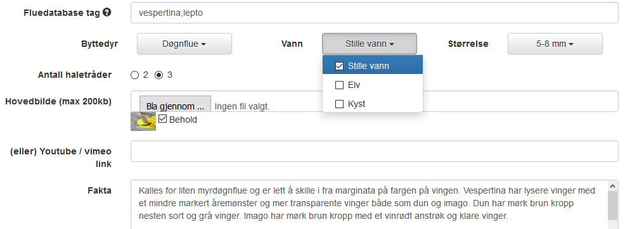Click the Ingen fil valgt file text

(x=242, y=107)
